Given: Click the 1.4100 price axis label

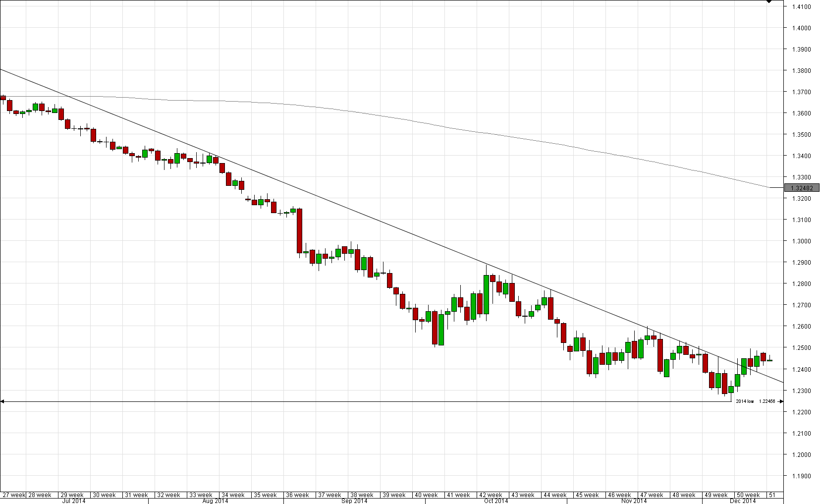Looking at the screenshot, I should point(801,6).
